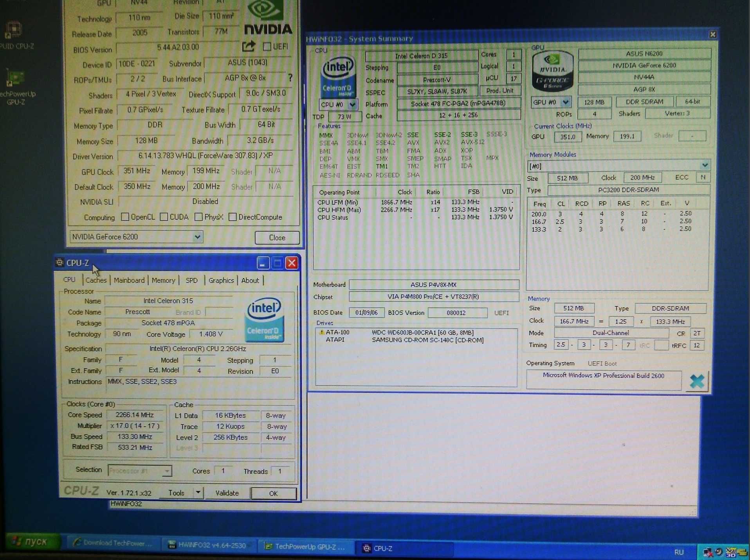Click the Core Speed value 2266.14 MHz
Screen dimensions: 750x560
pos(135,415)
